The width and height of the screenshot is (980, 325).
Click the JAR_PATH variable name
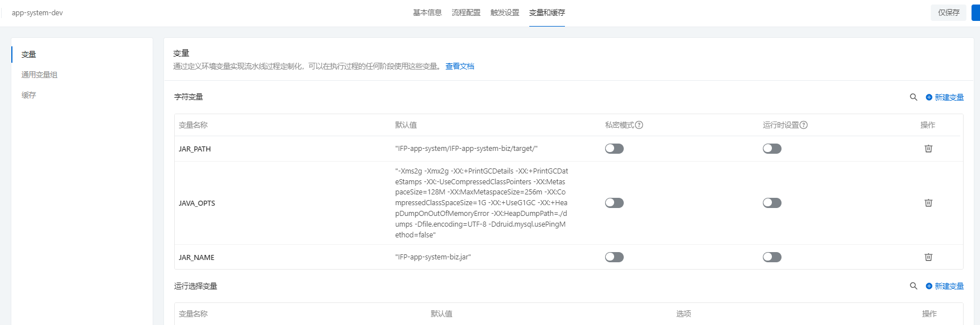pos(195,149)
